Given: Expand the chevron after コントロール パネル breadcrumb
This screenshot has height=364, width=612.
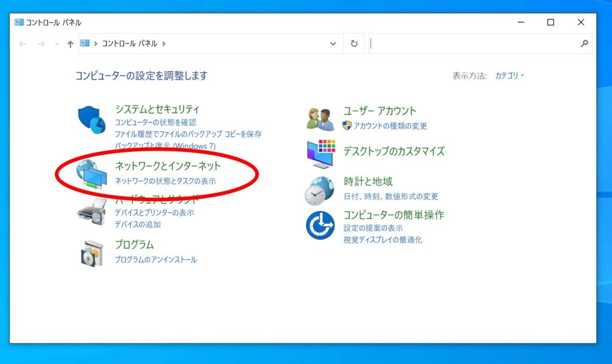Looking at the screenshot, I should pyautogui.click(x=164, y=44).
